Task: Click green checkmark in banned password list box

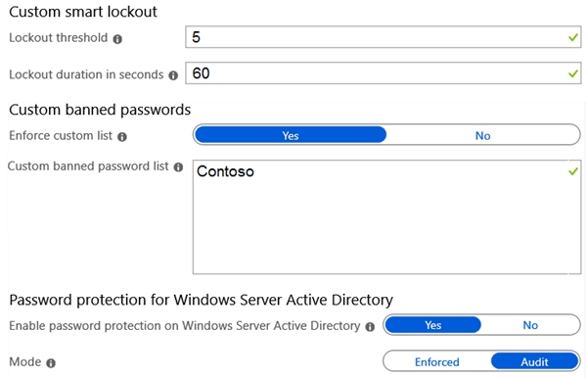Action: tap(572, 171)
